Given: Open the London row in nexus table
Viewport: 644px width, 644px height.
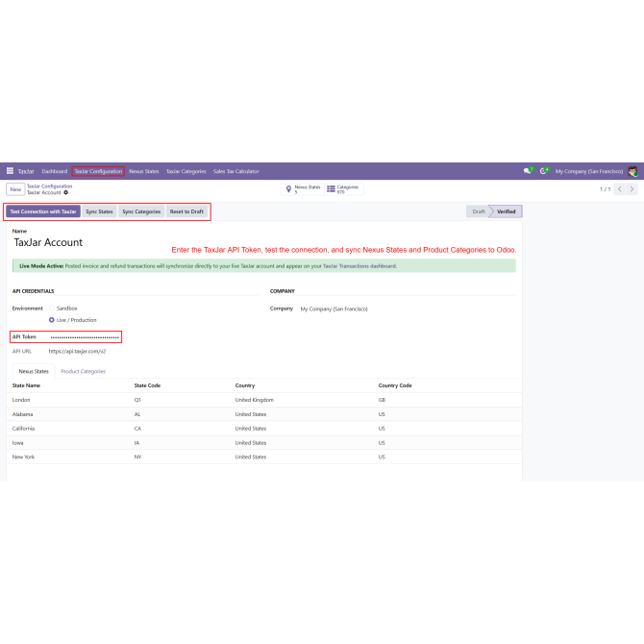Looking at the screenshot, I should pyautogui.click(x=264, y=400).
